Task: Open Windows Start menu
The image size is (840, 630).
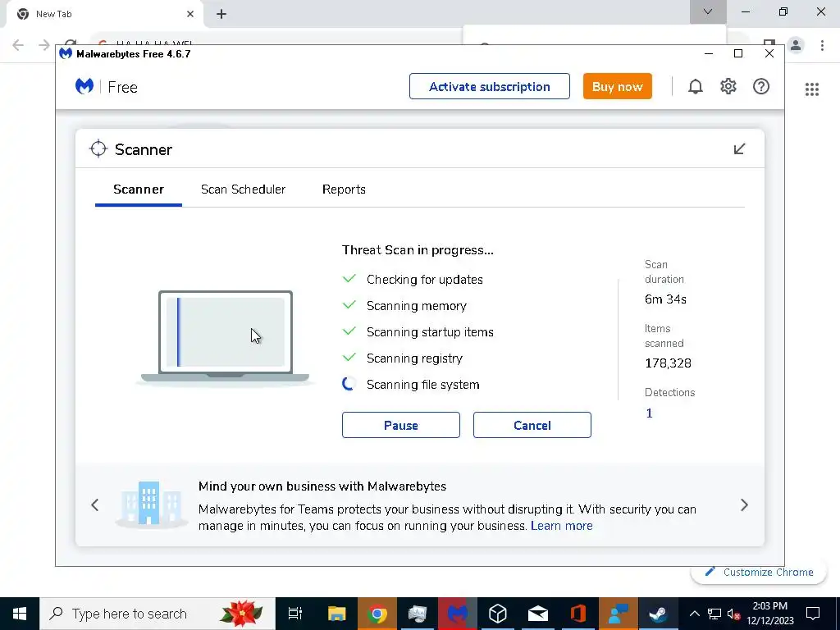Action: 20,614
